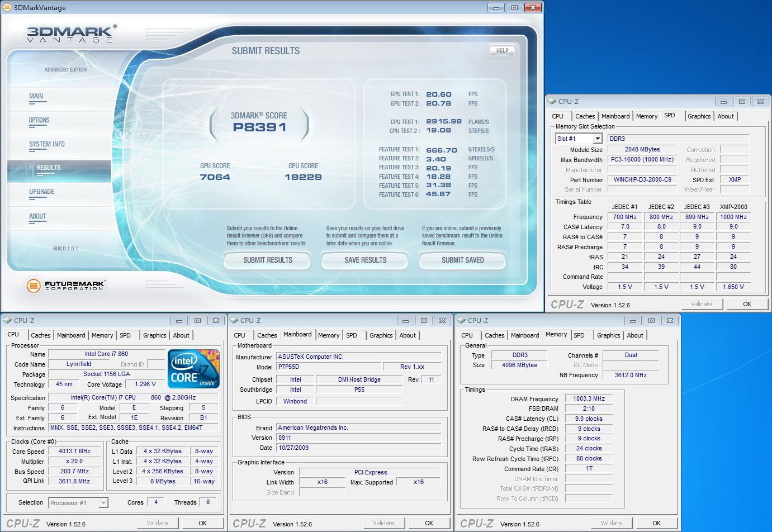Viewport: 772px width, 532px height.
Task: Click the Futuremark Corporation logo
Action: tap(65, 286)
